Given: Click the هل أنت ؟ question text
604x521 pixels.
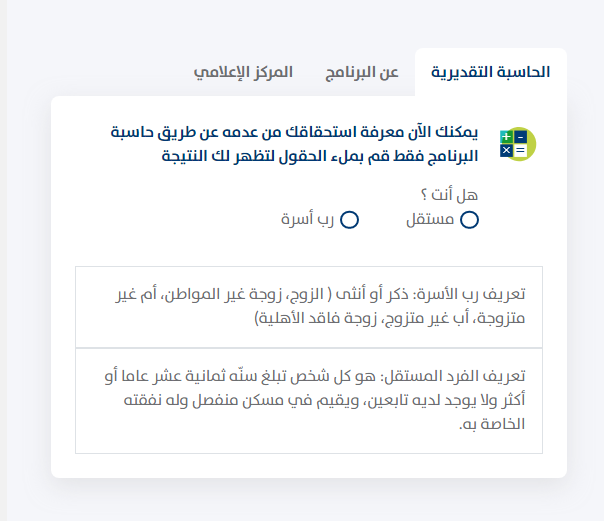Looking at the screenshot, I should click(452, 195).
